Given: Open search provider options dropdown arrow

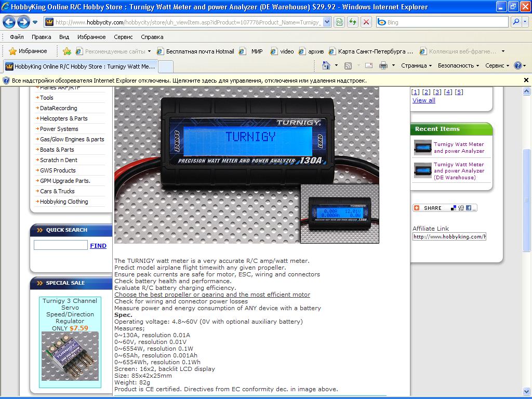Looking at the screenshot, I should point(525,22).
